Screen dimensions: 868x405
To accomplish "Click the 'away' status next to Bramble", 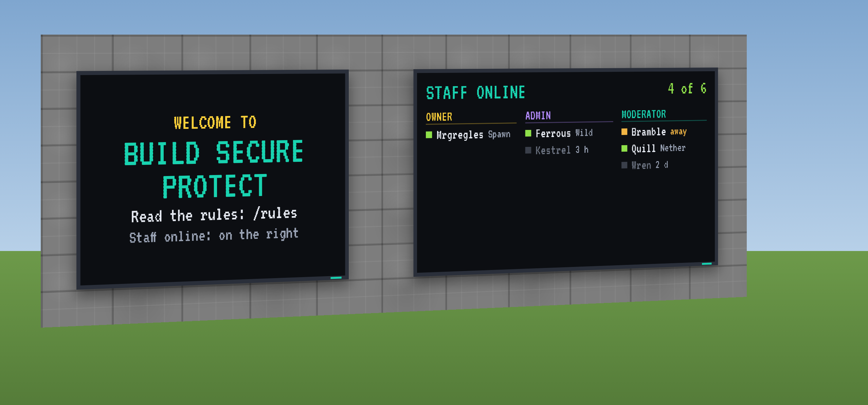I will 679,131.
